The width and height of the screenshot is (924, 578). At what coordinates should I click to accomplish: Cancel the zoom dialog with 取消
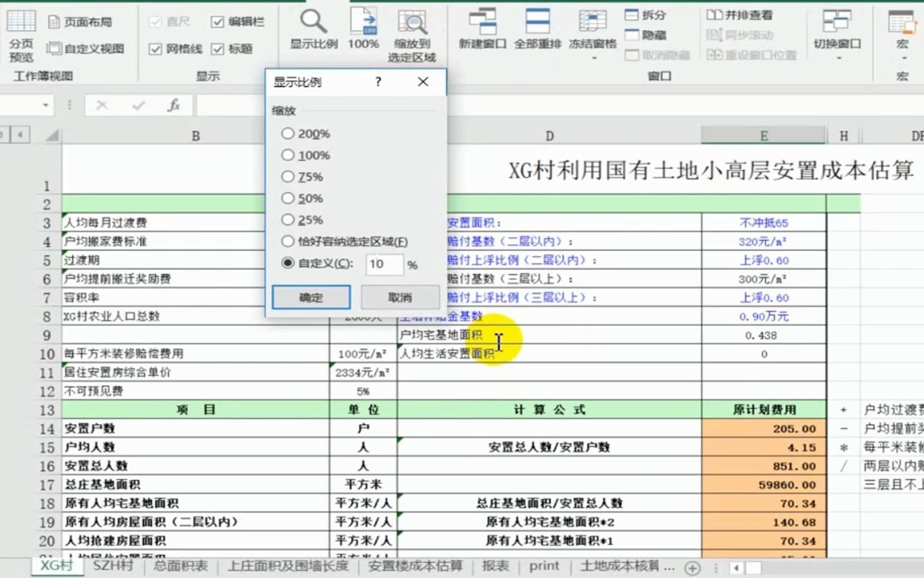pos(400,298)
